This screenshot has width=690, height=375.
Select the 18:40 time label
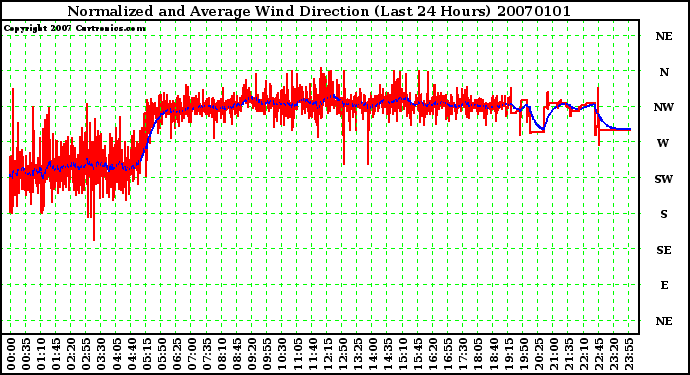493,354
